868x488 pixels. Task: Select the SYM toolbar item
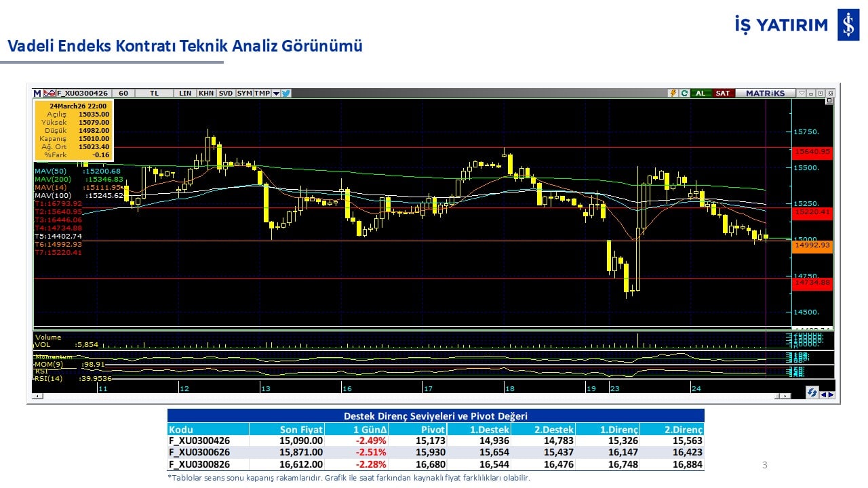[244, 94]
